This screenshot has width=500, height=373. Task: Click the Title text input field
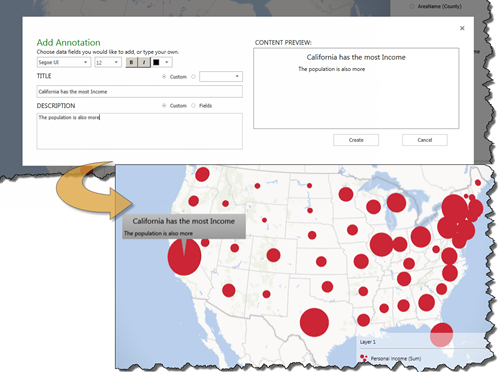click(139, 92)
